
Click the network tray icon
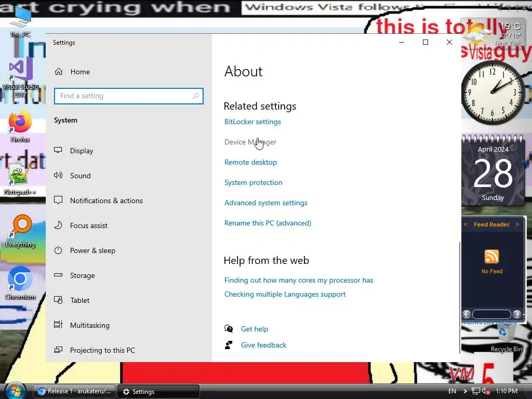[x=476, y=391]
